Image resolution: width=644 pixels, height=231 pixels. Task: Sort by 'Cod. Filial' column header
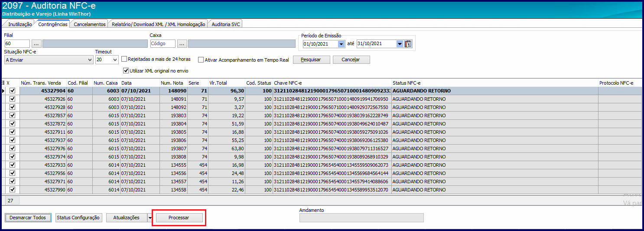[79, 82]
